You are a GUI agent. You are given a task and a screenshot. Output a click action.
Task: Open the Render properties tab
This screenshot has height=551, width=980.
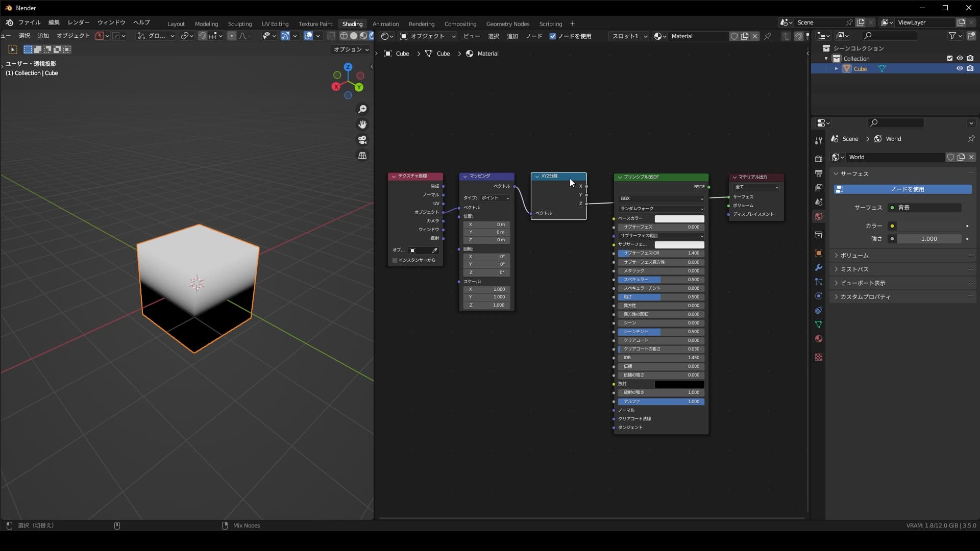pyautogui.click(x=819, y=159)
